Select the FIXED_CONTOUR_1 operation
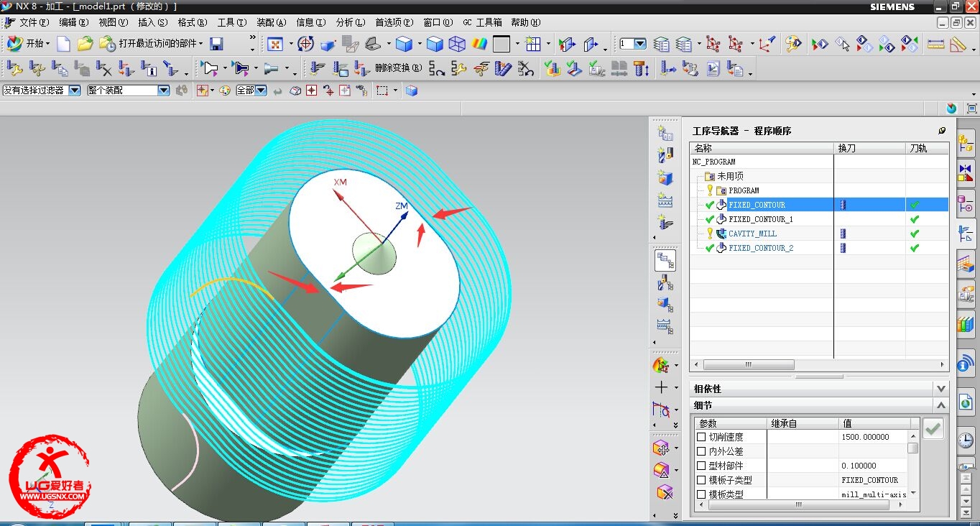This screenshot has width=980, height=526. pyautogui.click(x=760, y=219)
